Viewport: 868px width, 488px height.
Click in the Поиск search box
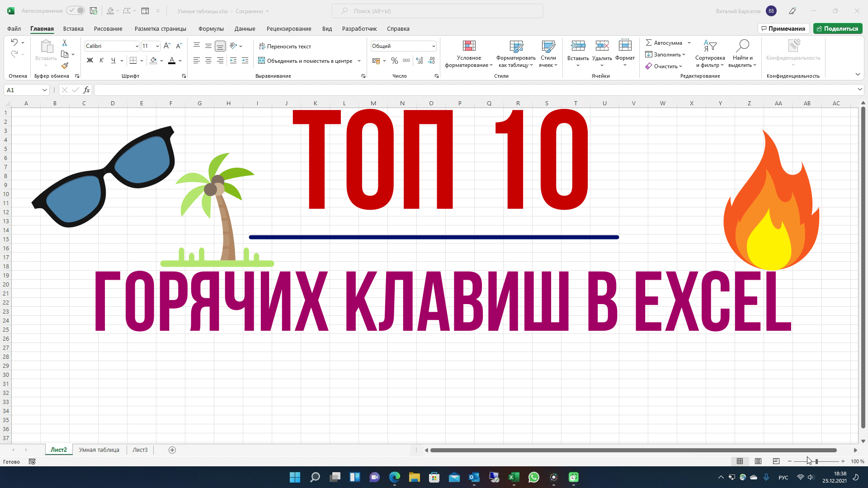coord(437,11)
